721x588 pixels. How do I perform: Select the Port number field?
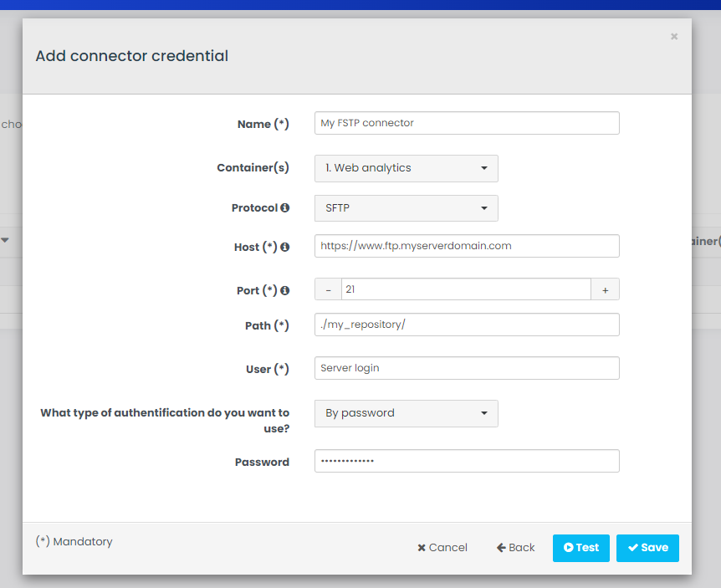point(466,289)
